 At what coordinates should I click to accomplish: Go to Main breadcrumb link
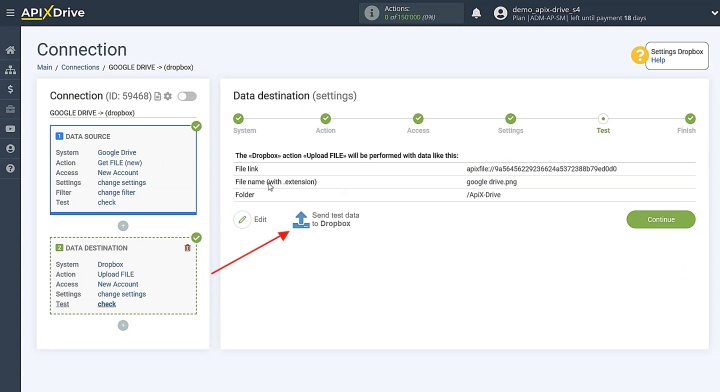coord(45,67)
